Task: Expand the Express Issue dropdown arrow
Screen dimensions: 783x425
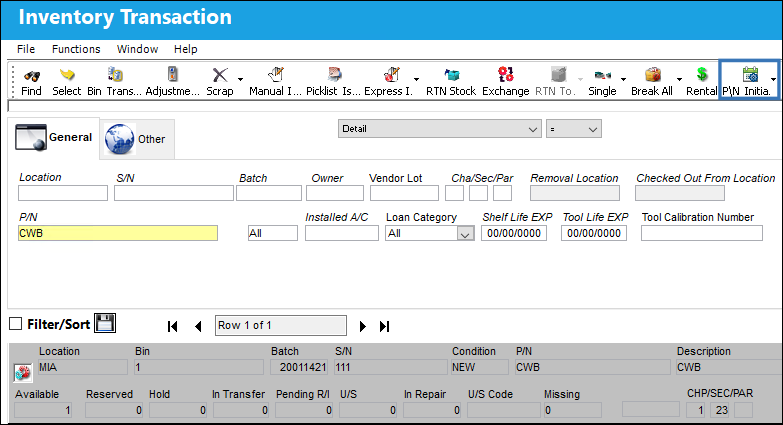Action: 416,79
